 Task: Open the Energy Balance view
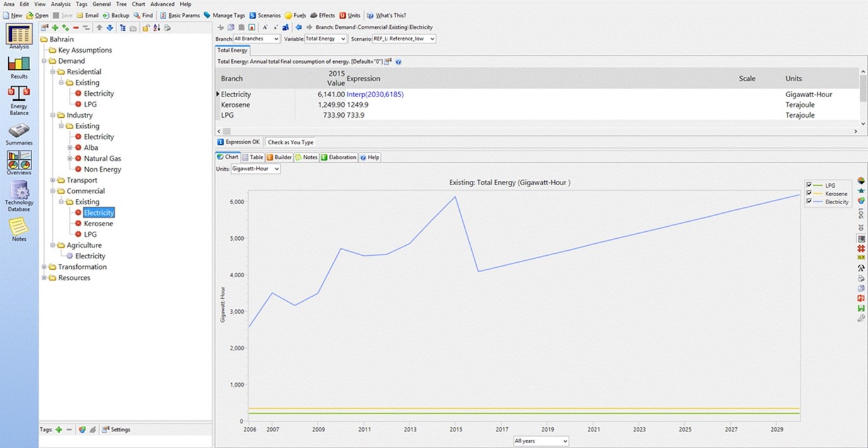[19, 100]
